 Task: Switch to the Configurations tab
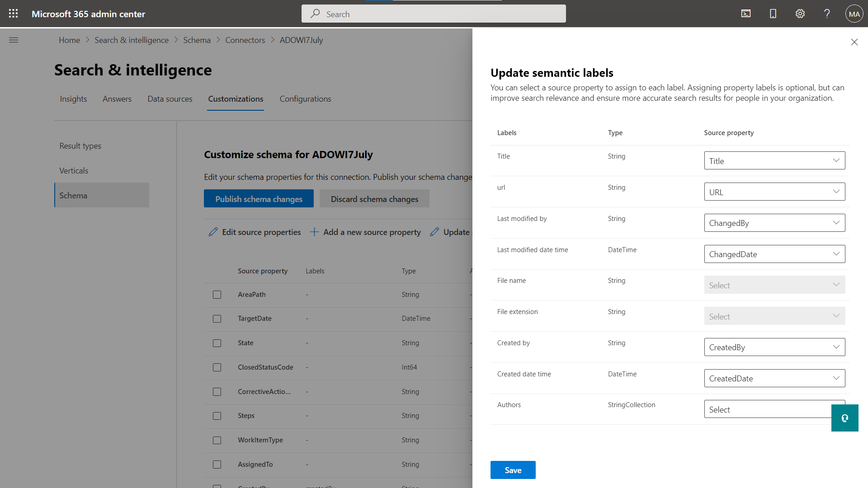pos(306,99)
